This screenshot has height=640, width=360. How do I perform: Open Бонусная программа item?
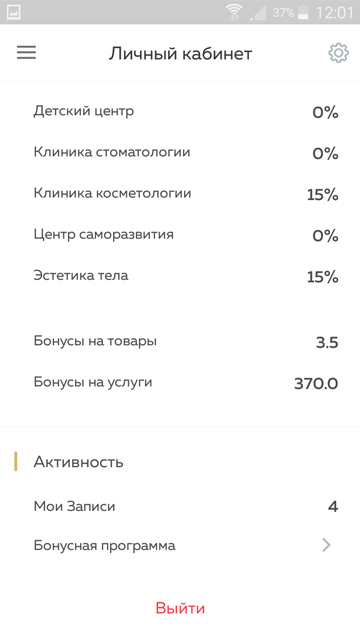point(180,545)
